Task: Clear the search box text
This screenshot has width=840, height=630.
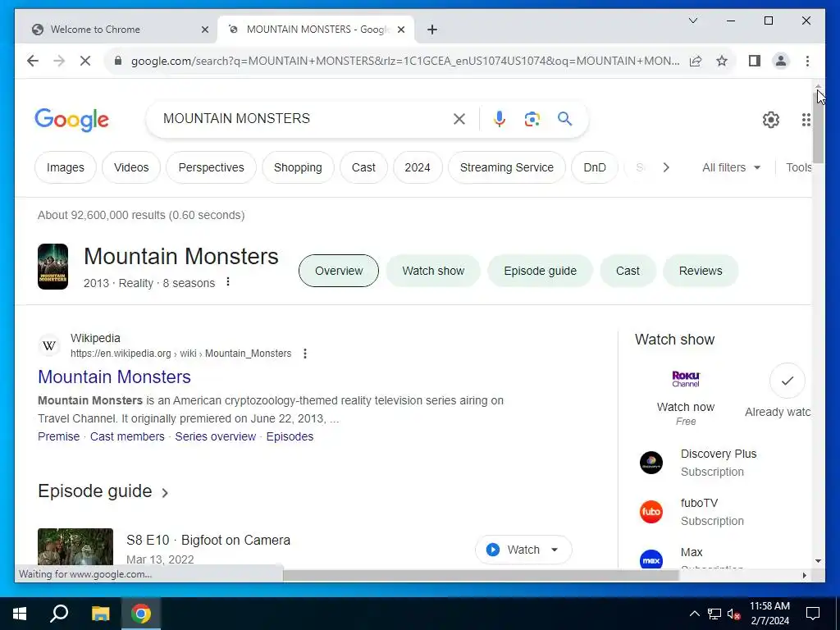Action: click(x=459, y=119)
